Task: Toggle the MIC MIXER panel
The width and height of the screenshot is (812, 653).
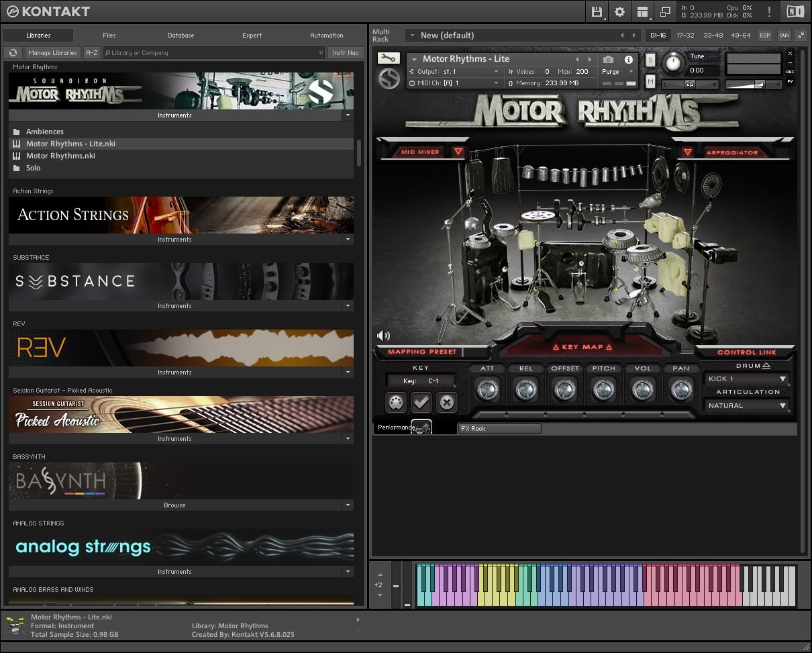Action: pyautogui.click(x=421, y=152)
